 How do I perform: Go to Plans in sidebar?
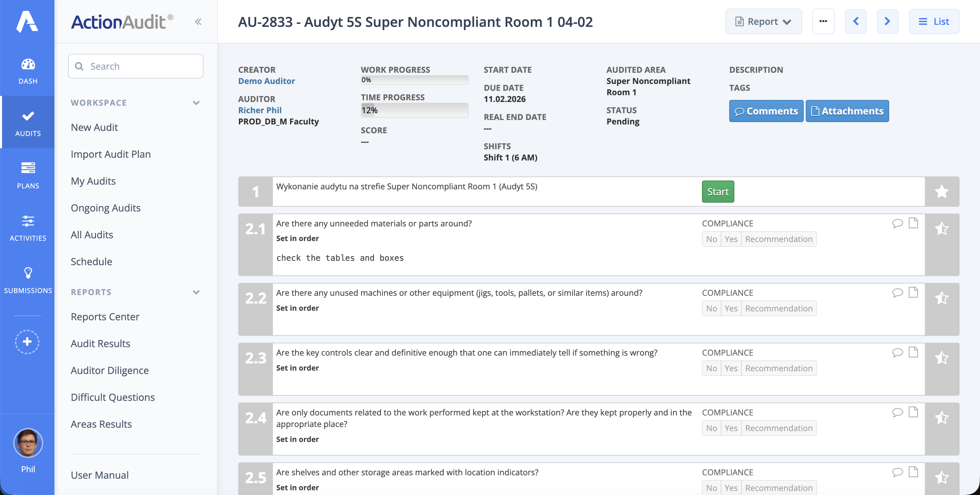tap(28, 175)
